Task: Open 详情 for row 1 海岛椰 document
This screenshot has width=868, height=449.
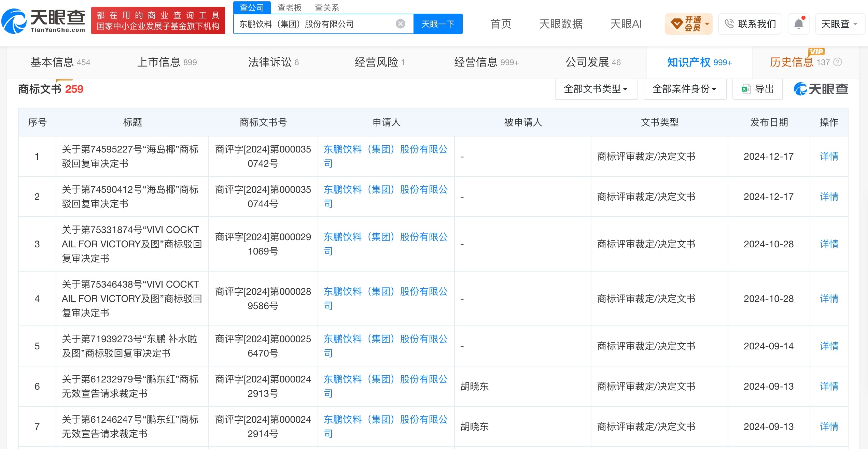Action: [x=829, y=156]
